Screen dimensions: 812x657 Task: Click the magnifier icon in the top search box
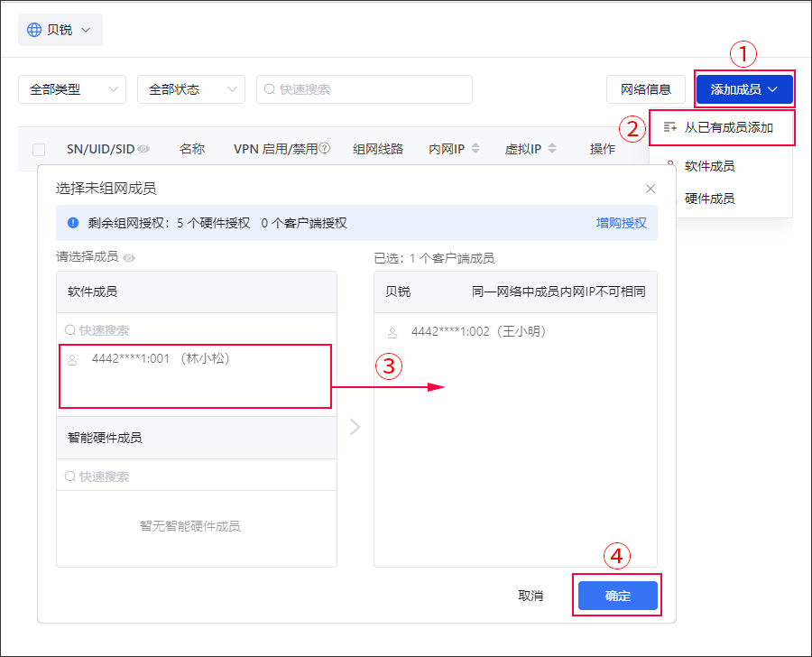click(269, 89)
